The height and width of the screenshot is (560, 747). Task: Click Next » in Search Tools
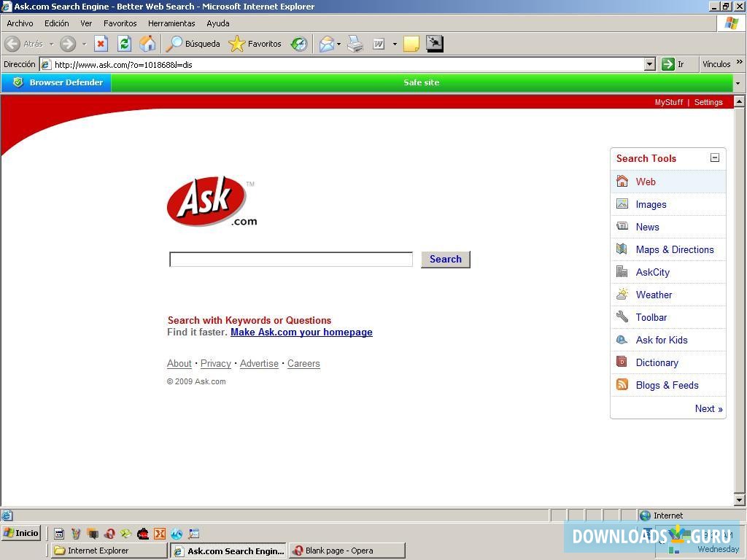click(709, 408)
